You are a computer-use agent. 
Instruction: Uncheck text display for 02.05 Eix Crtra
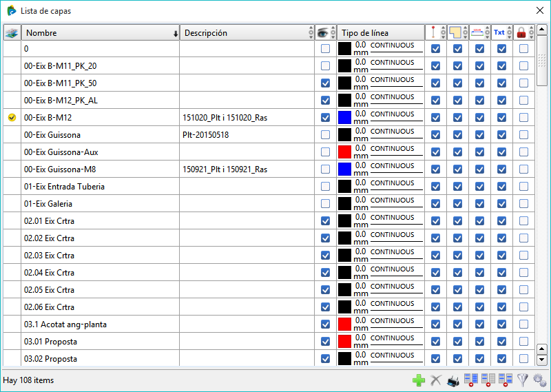(x=502, y=289)
